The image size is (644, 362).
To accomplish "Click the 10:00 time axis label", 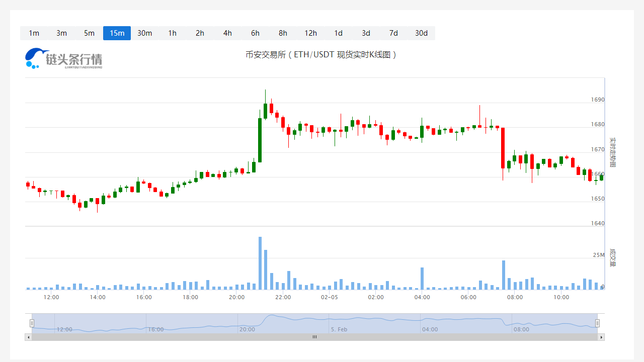I will (561, 297).
